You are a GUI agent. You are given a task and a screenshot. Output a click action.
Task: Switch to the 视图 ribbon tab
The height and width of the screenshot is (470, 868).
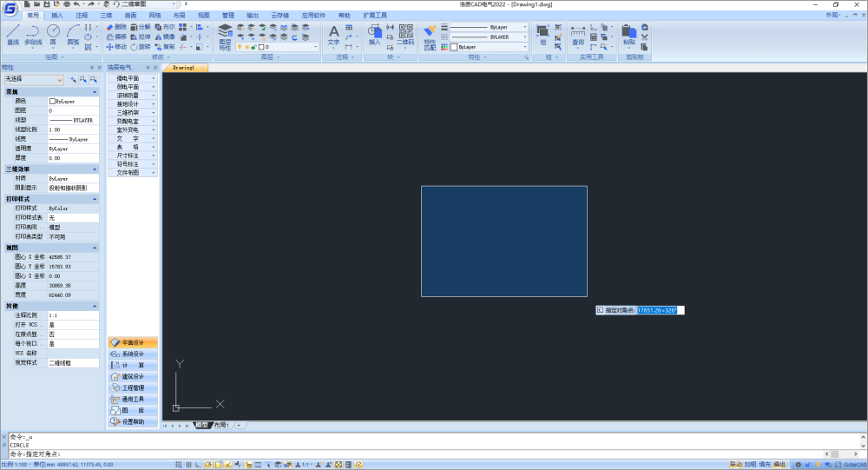click(204, 16)
